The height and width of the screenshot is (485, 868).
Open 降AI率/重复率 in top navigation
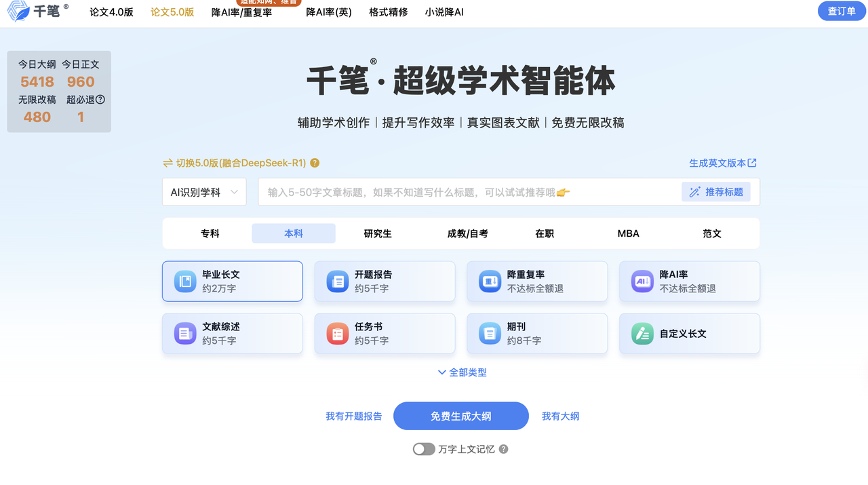click(241, 12)
